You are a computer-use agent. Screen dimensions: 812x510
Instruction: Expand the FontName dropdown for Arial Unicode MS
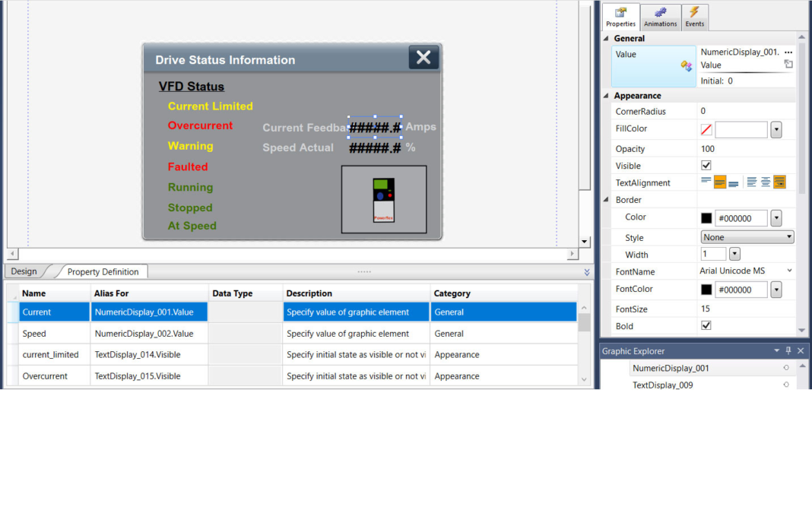point(788,271)
